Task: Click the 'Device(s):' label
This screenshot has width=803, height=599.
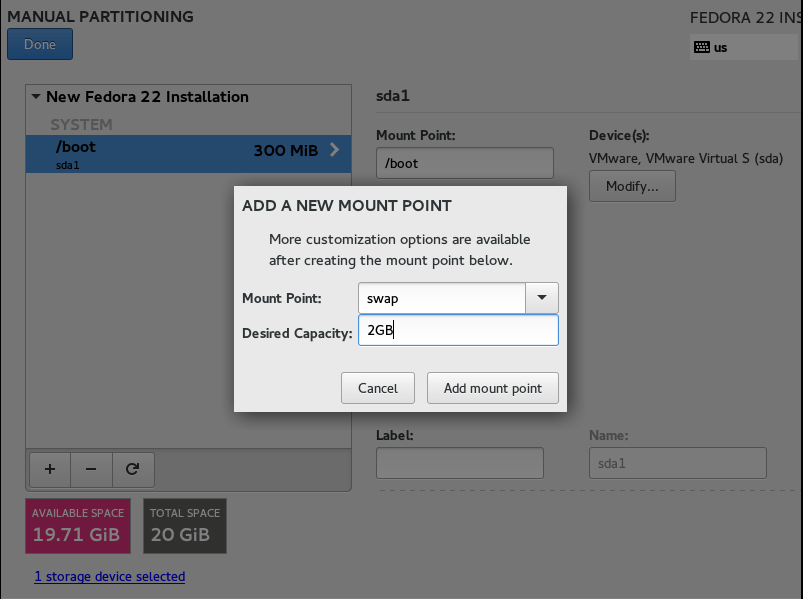Action: [x=619, y=135]
